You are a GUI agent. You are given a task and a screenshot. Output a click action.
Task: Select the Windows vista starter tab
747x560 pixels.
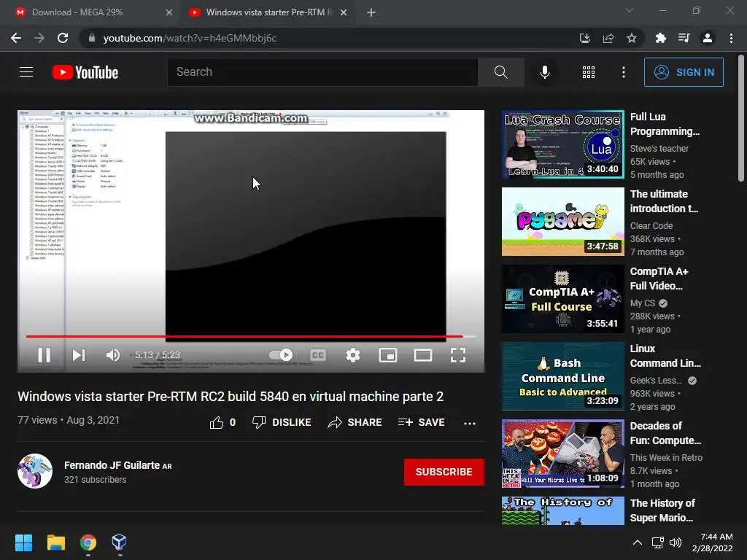(267, 12)
